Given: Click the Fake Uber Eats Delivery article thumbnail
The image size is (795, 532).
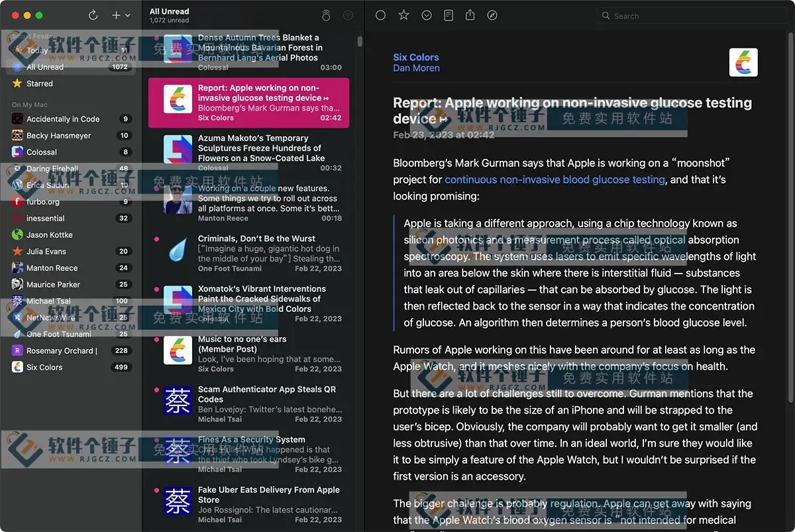Looking at the screenshot, I should pos(178,502).
